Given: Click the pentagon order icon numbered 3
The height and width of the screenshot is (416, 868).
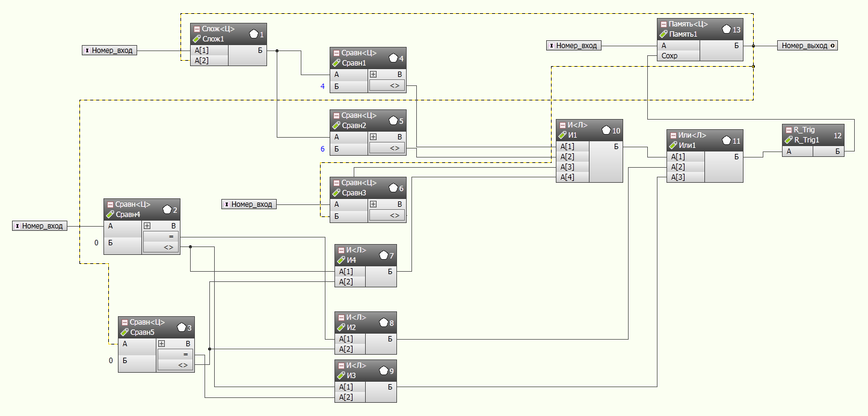Looking at the screenshot, I should click(x=182, y=327).
